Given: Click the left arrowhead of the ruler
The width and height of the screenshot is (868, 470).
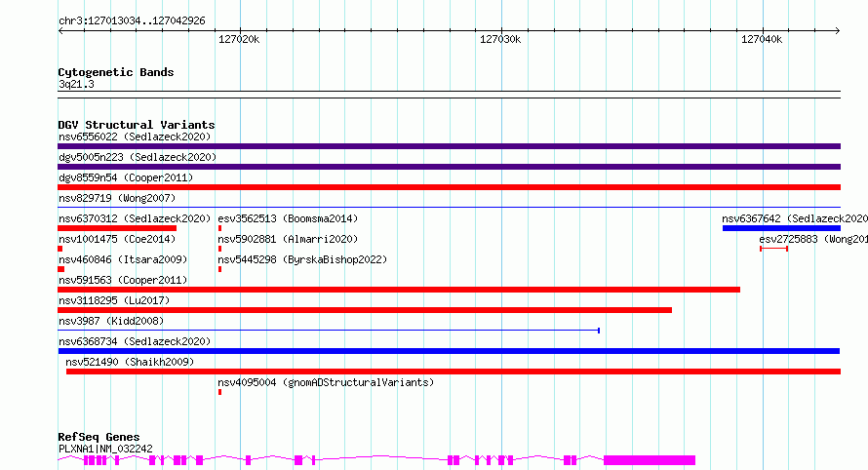Looking at the screenshot, I should point(60,31).
